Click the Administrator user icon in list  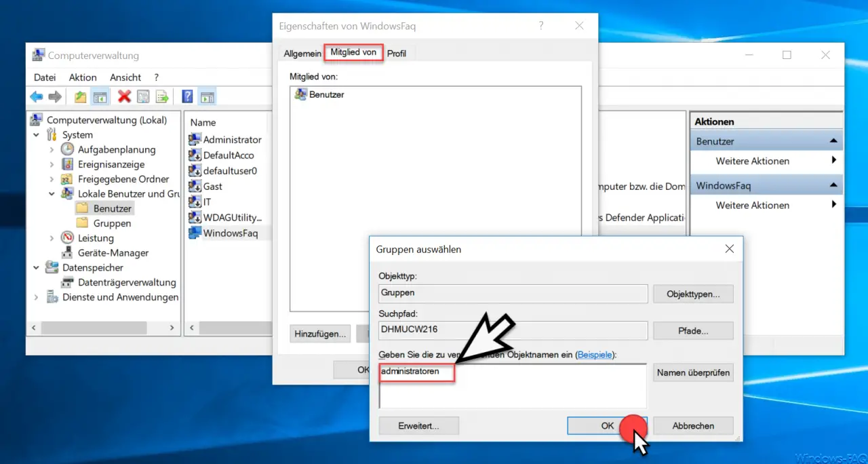pos(195,139)
